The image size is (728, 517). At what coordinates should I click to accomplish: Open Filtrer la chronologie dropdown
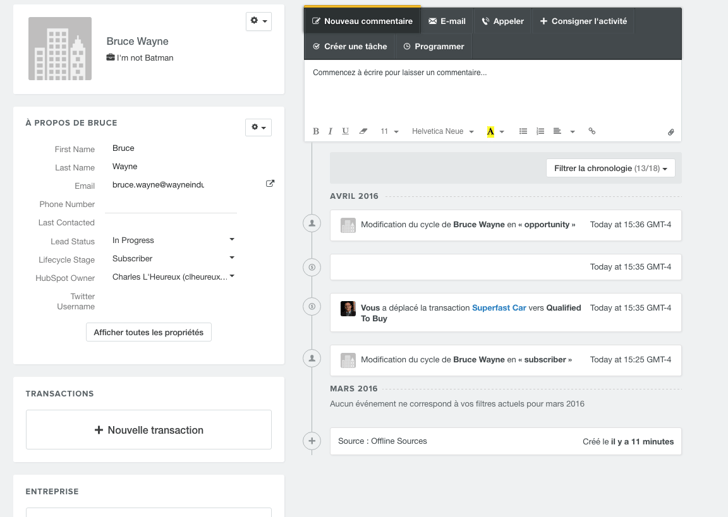tap(611, 168)
